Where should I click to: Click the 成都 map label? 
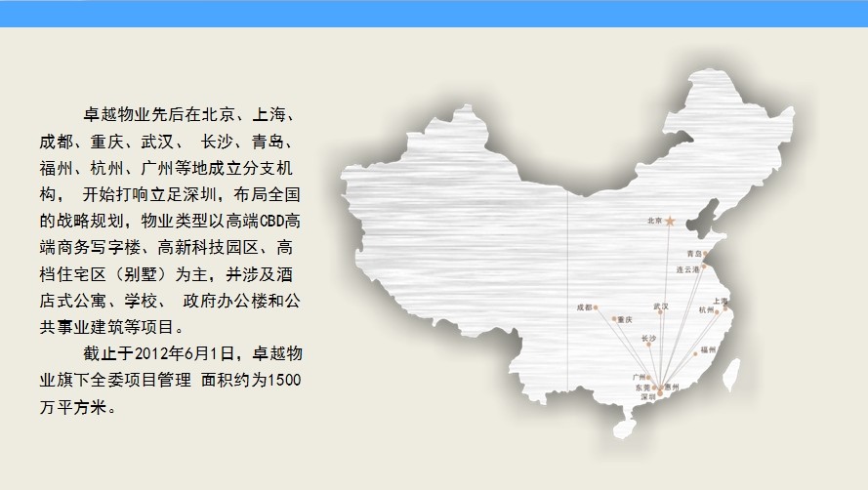(584, 307)
